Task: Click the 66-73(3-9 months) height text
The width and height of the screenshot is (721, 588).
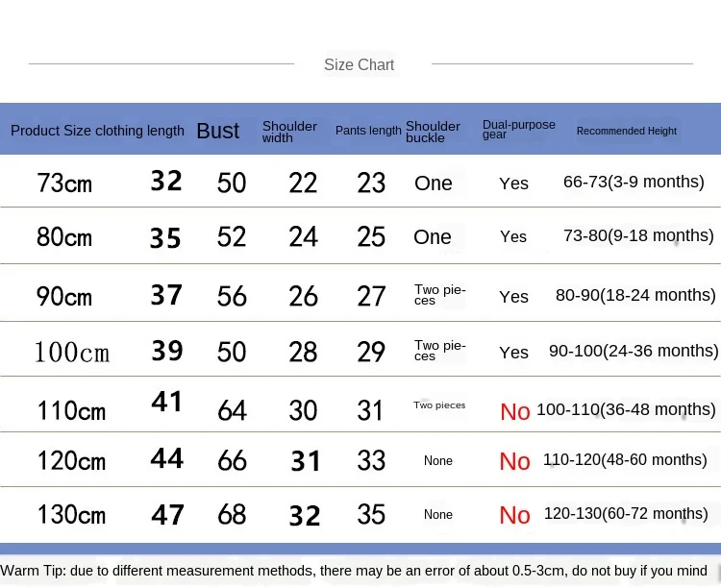Action: pos(634,182)
